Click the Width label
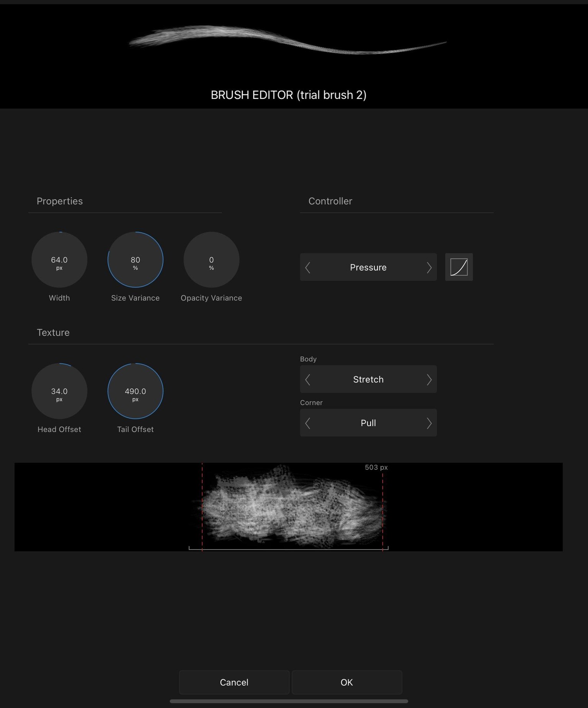 click(59, 298)
